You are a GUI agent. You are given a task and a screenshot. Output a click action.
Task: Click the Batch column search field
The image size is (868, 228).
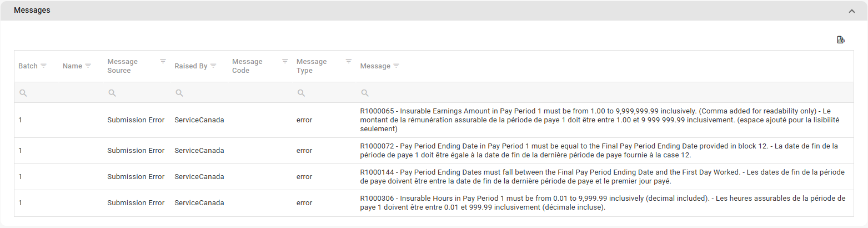coord(42,93)
